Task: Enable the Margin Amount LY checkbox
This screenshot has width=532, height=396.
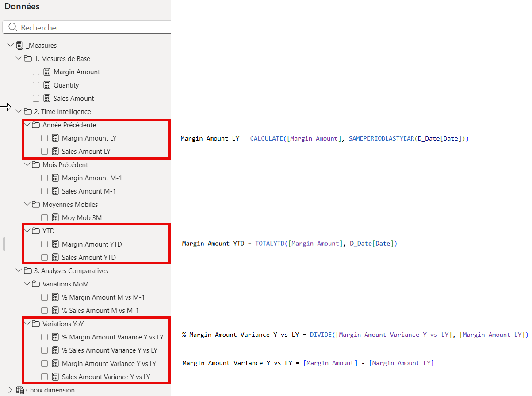Action: pyautogui.click(x=44, y=138)
